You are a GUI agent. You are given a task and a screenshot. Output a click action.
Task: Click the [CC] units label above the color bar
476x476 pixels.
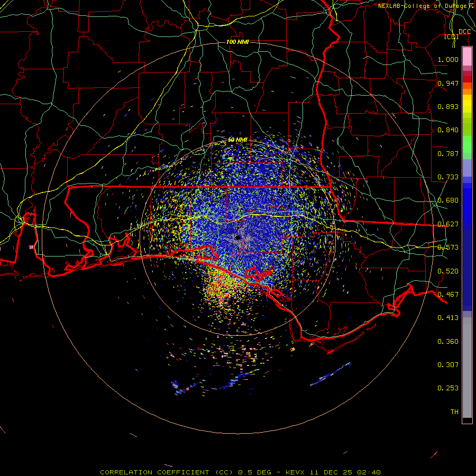452,36
